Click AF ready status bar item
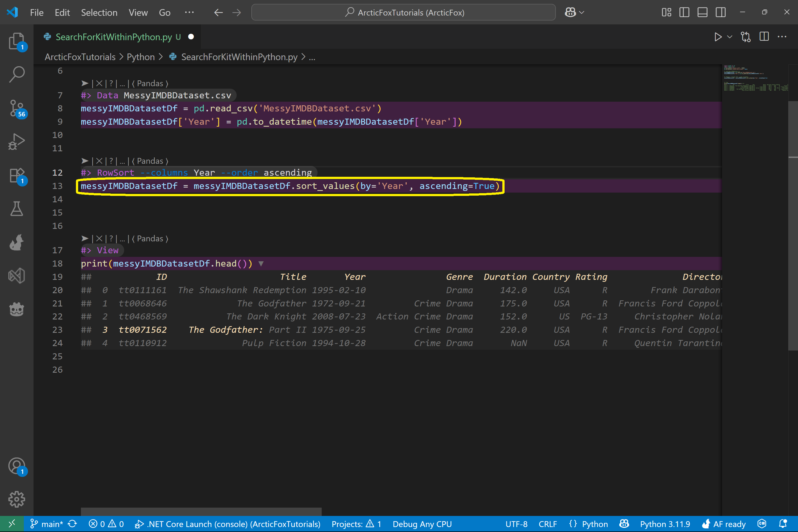The image size is (798, 532). coord(724,524)
